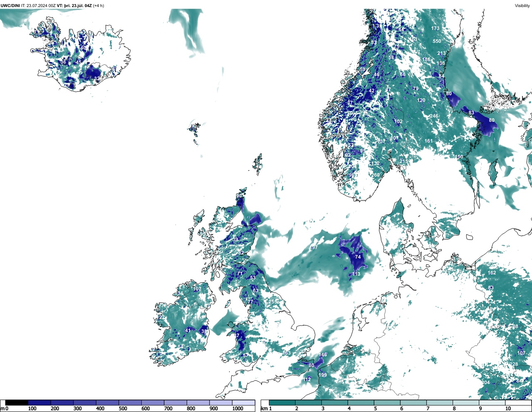This screenshot has width=532, height=412.
Task: Select the palest swatch right of 1000 in the m legend
Action: pos(244,402)
